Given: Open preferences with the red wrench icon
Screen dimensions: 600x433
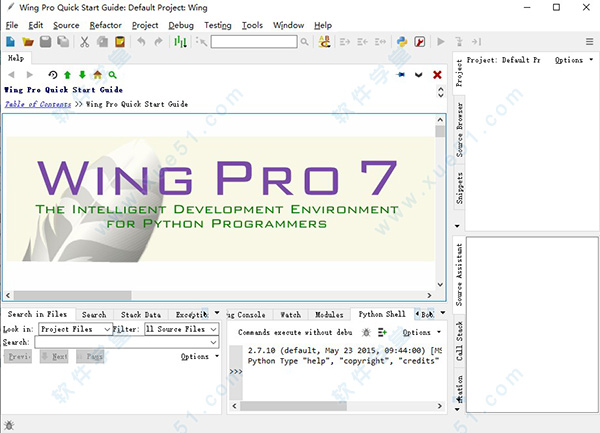Looking at the screenshot, I should [420, 41].
